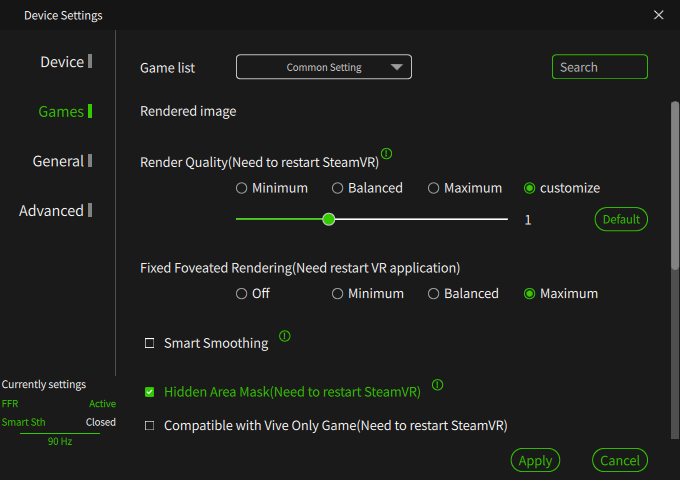Click the Smart Smoothing info icon
The image size is (680, 480).
tap(285, 336)
